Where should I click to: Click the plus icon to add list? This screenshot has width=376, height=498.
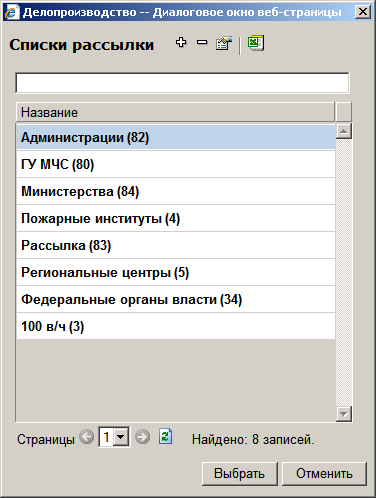click(x=181, y=42)
